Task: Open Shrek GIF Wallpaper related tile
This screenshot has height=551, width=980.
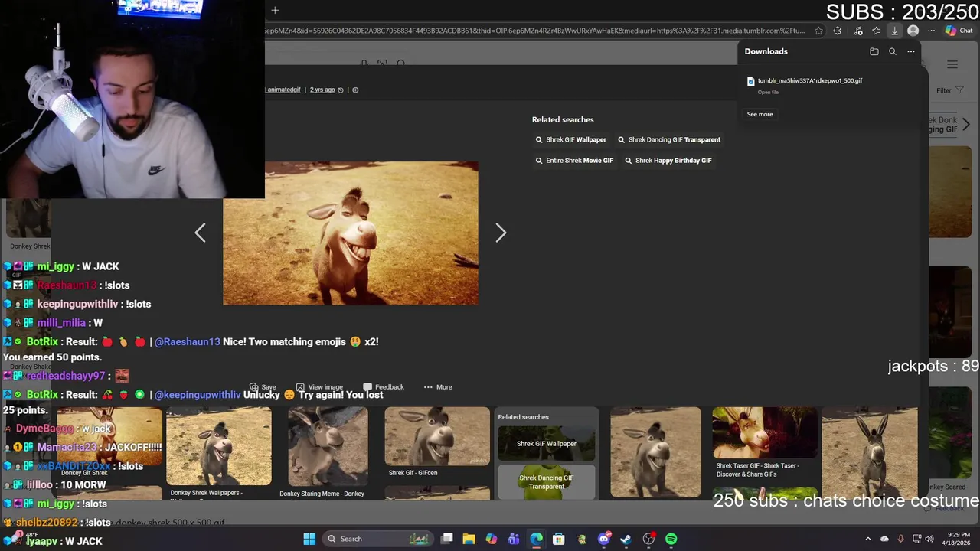Action: pyautogui.click(x=547, y=443)
